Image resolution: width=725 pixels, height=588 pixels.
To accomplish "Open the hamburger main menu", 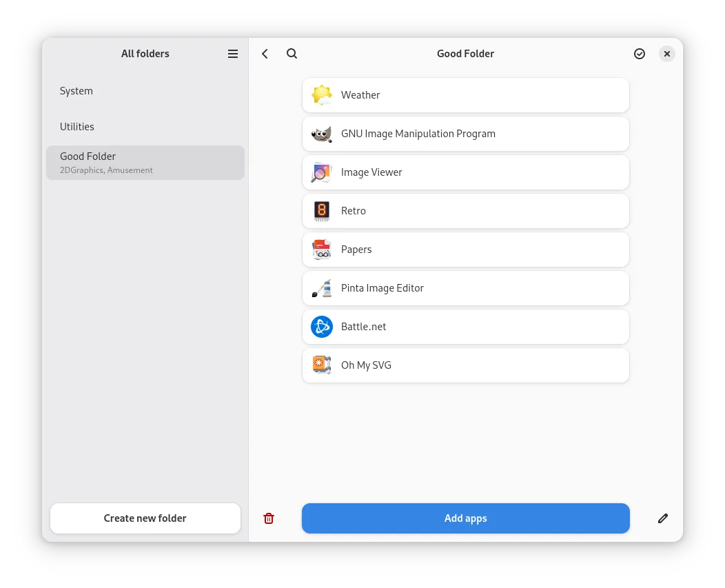I will coord(233,54).
